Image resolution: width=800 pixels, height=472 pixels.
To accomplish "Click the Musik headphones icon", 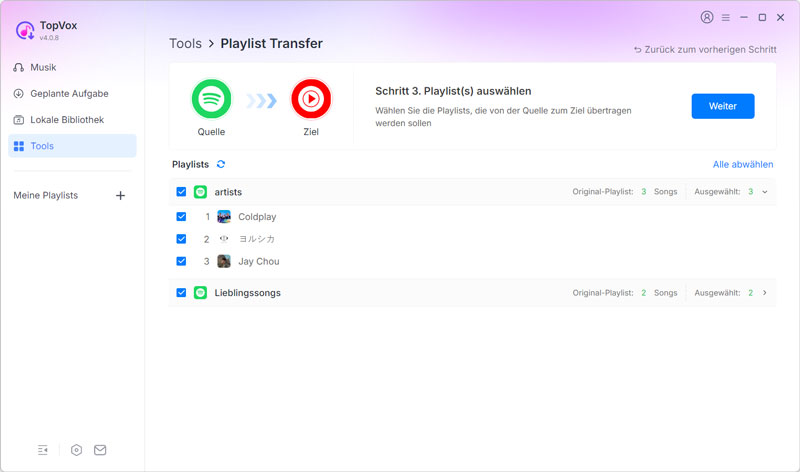I will pyautogui.click(x=19, y=67).
